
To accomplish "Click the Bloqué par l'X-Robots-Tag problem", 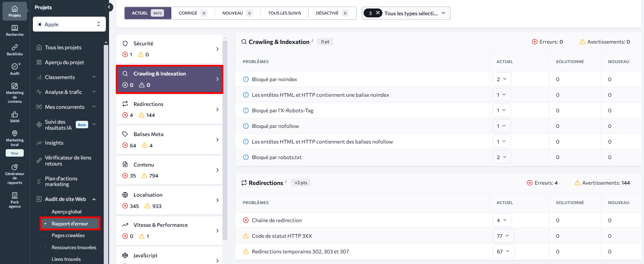I will pyautogui.click(x=283, y=111).
